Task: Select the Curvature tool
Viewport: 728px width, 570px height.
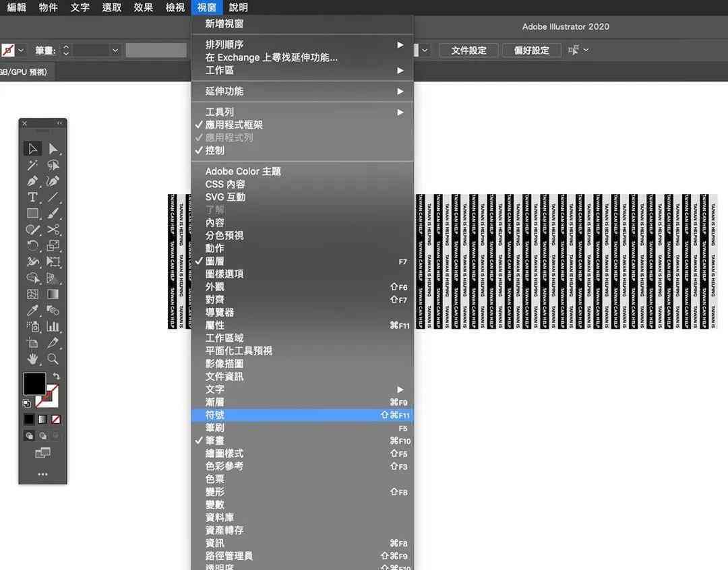Action: (x=53, y=181)
